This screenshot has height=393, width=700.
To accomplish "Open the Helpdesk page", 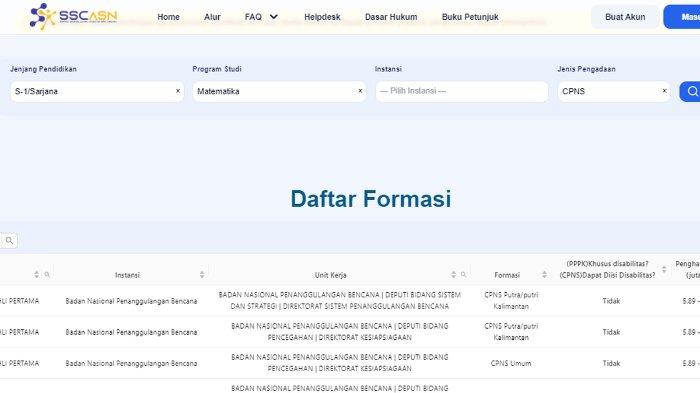I will tap(322, 17).
